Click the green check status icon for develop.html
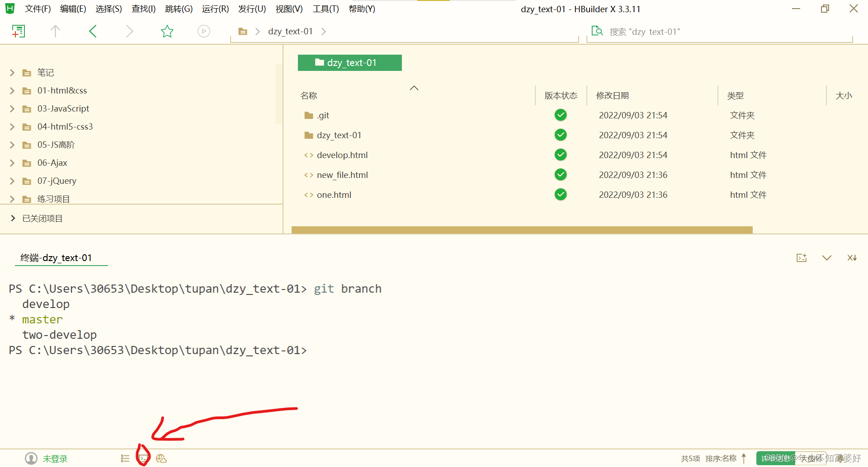 (560, 154)
